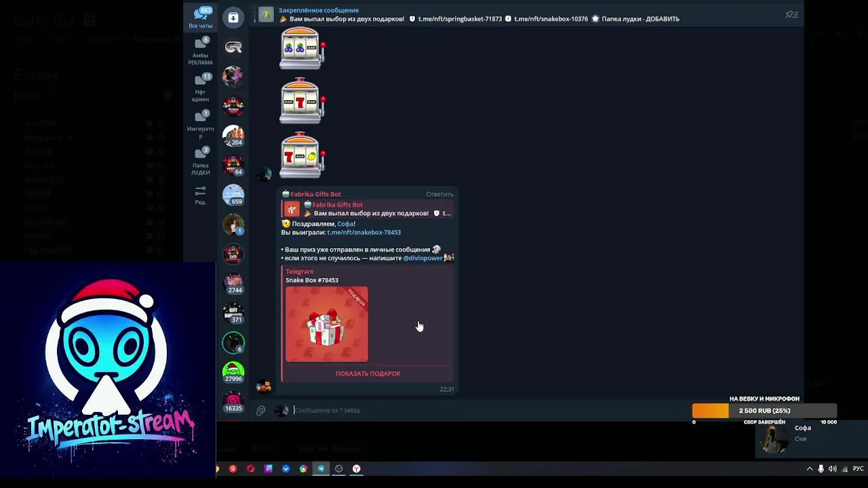Open the Yandex Я taskbar icon
The height and width of the screenshot is (488, 868).
tap(233, 468)
